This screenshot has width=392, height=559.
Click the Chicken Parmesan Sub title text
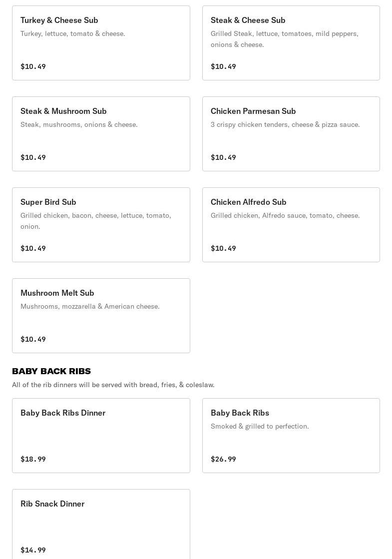[x=253, y=111]
